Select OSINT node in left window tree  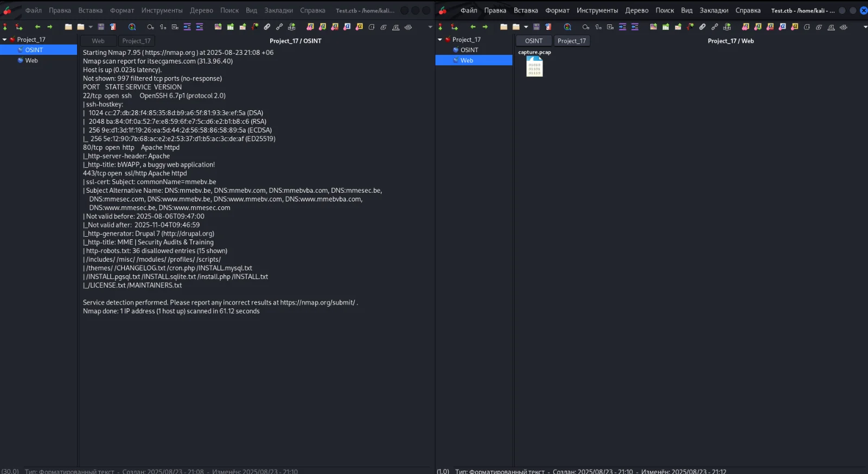tap(39, 50)
